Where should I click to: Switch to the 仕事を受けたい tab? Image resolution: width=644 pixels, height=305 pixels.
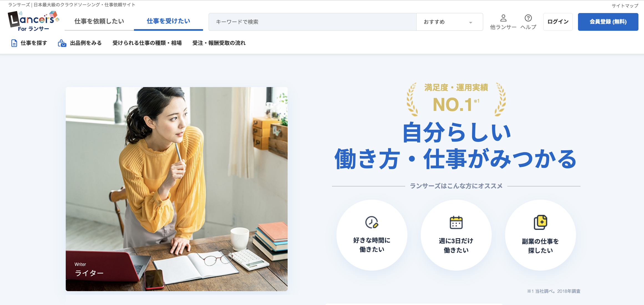(168, 21)
